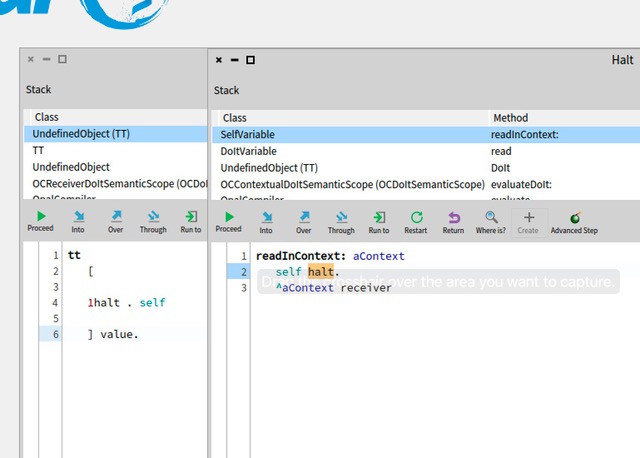The width and height of the screenshot is (640, 458).
Task: Open the Where is? search tool
Action: (x=491, y=222)
